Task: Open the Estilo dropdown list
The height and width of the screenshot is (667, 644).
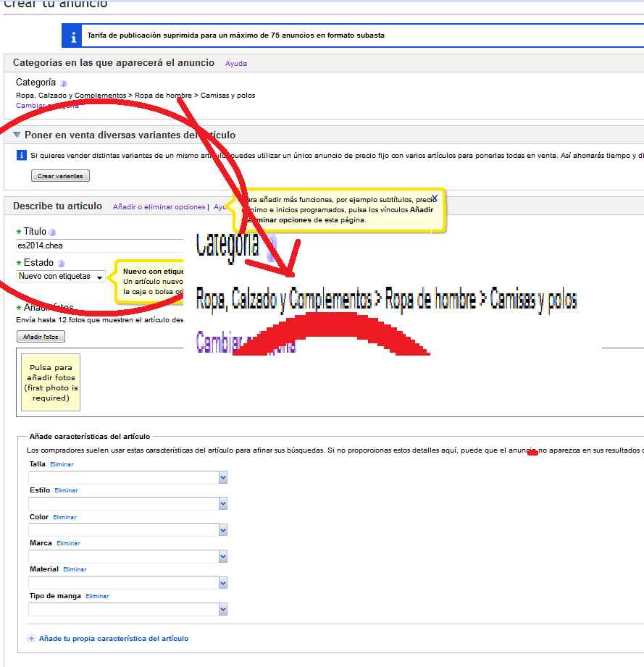Action: click(x=223, y=503)
